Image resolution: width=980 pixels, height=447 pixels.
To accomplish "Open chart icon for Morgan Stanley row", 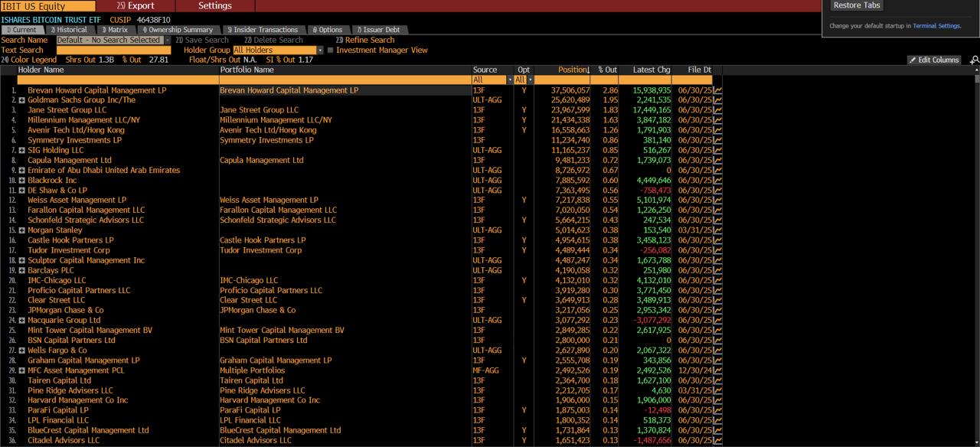I will [x=717, y=230].
